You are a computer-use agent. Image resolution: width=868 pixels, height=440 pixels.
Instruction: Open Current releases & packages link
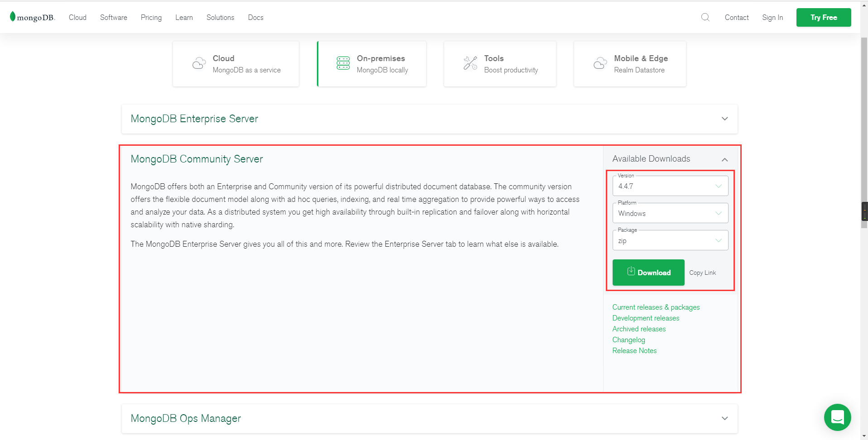click(x=656, y=307)
